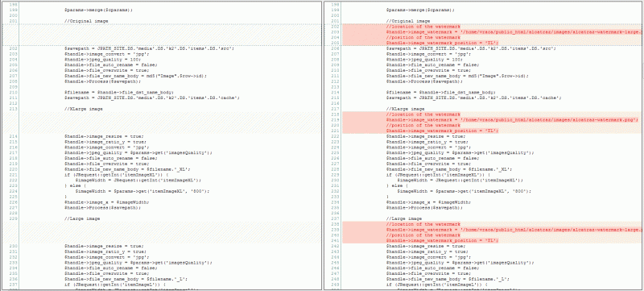Click left line 206 file_overwrite = true
644x291 pixels.
(108, 70)
